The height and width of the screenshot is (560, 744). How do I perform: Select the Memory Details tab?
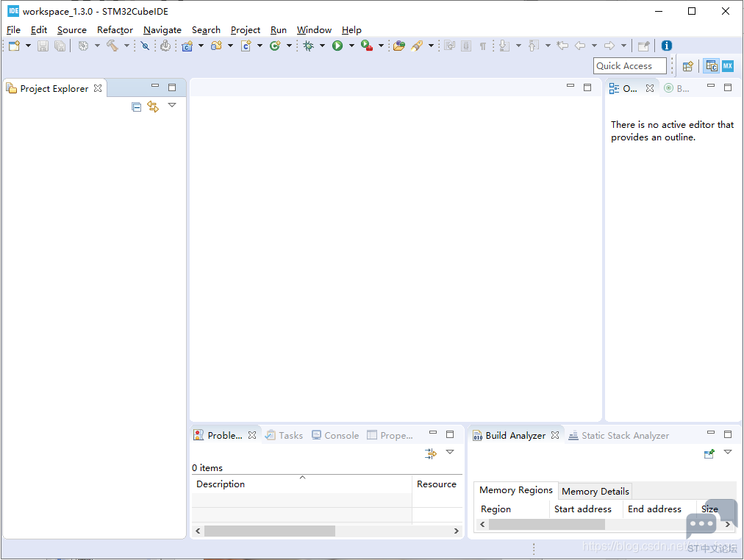[595, 491]
